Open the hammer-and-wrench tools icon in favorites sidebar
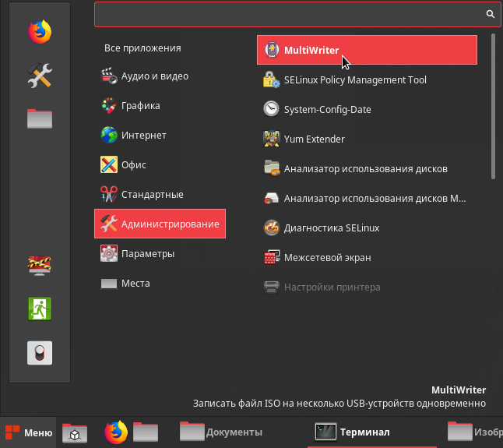This screenshot has width=503, height=448. tap(40, 76)
